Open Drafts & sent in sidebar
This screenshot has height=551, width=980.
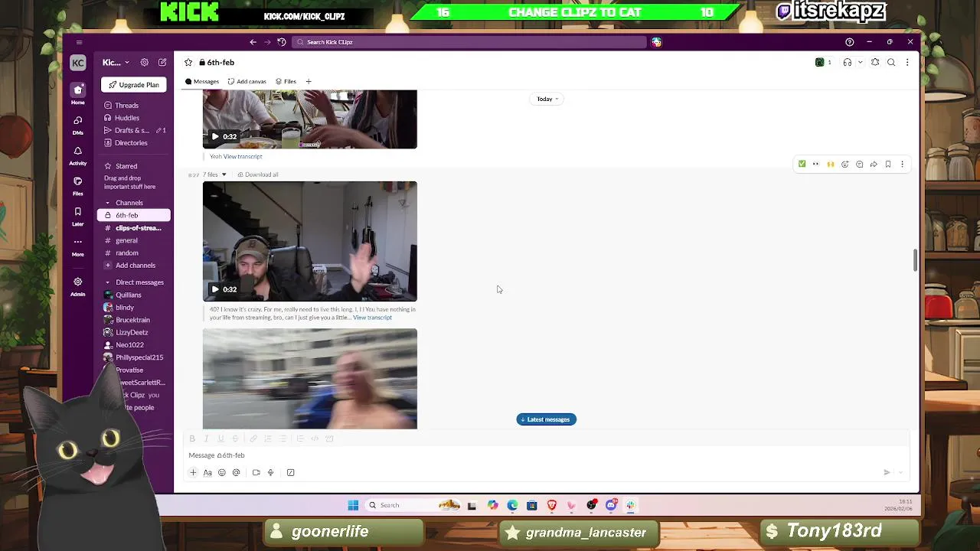[x=131, y=130]
